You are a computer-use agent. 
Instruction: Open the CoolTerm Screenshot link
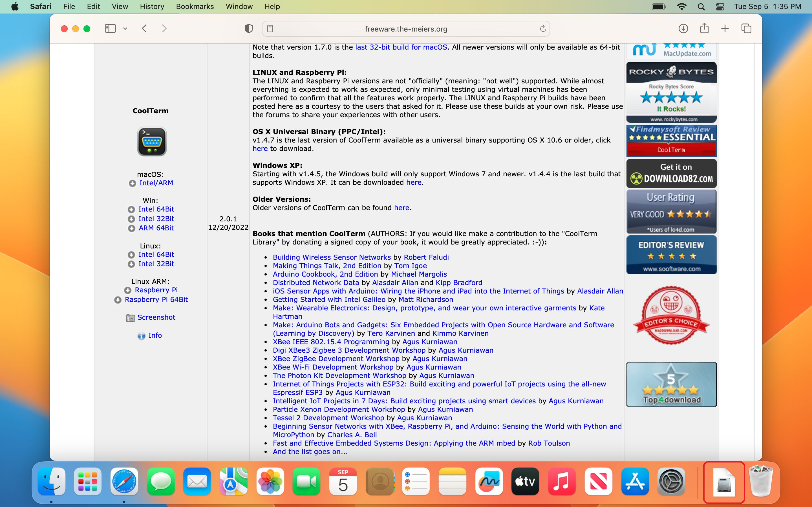[x=156, y=317]
